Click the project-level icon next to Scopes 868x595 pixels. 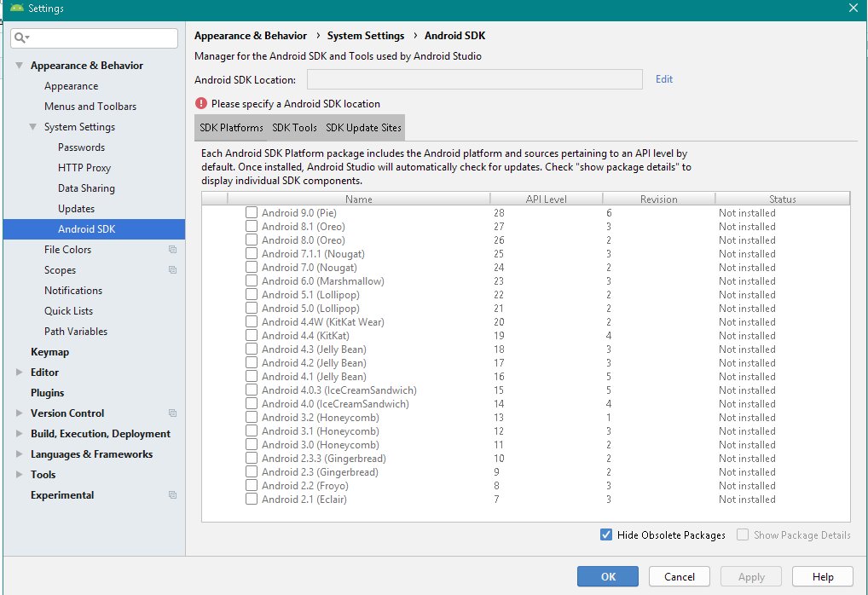(x=173, y=270)
